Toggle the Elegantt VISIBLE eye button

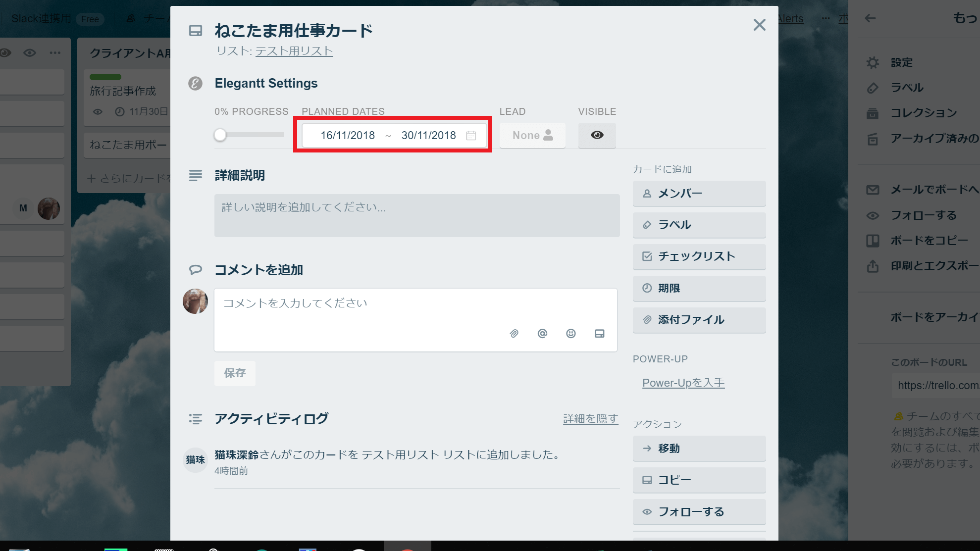pyautogui.click(x=597, y=135)
